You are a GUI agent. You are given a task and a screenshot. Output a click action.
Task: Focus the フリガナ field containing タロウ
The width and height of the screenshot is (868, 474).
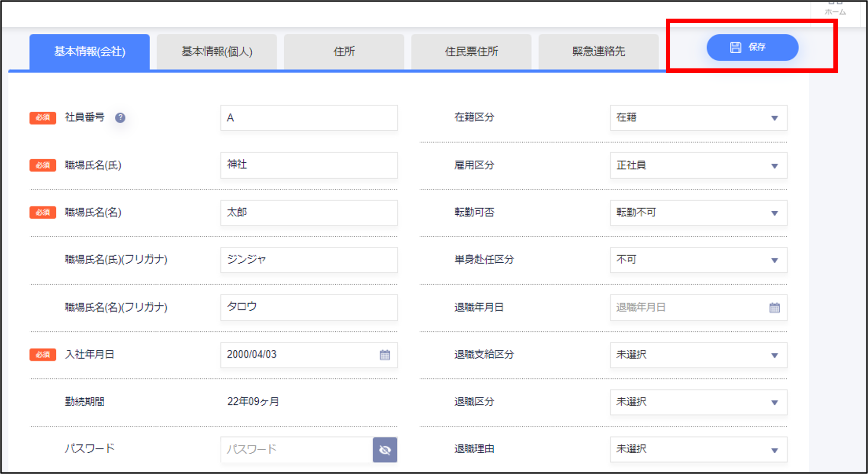coord(309,307)
